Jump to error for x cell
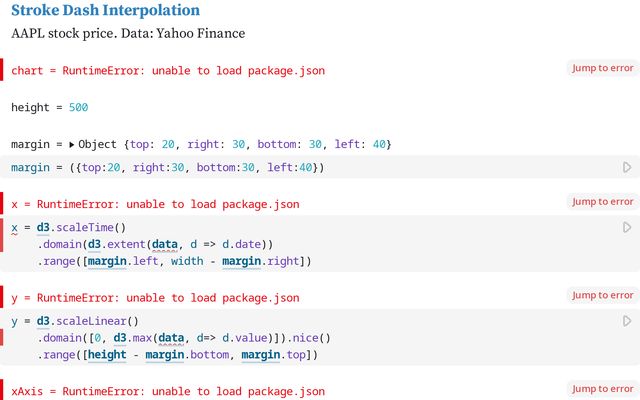Viewport: 640px width, 400px height. coord(602,202)
